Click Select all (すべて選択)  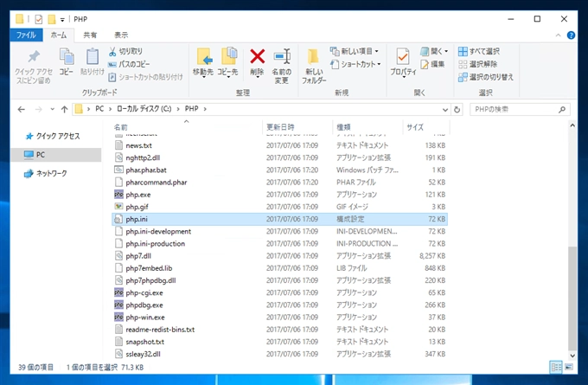pos(479,51)
